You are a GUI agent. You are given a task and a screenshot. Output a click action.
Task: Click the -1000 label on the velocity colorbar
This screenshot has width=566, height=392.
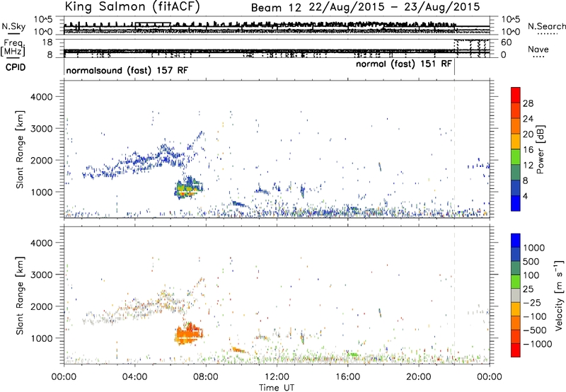[x=537, y=344]
